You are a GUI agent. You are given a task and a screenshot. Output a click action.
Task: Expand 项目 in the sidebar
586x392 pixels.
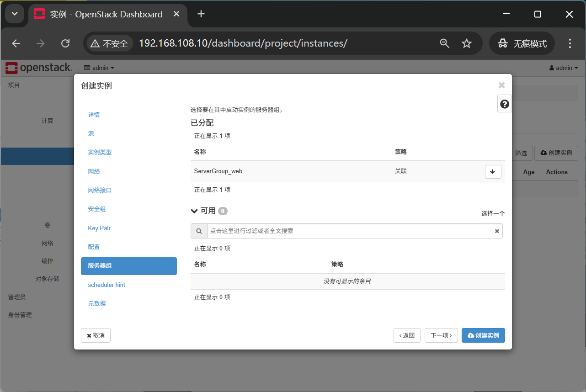point(14,85)
